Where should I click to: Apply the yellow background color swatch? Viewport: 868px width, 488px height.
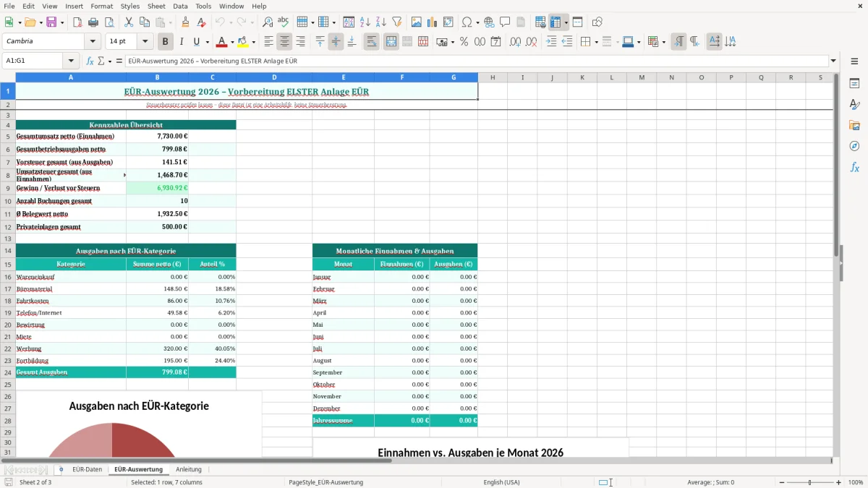[x=242, y=42]
